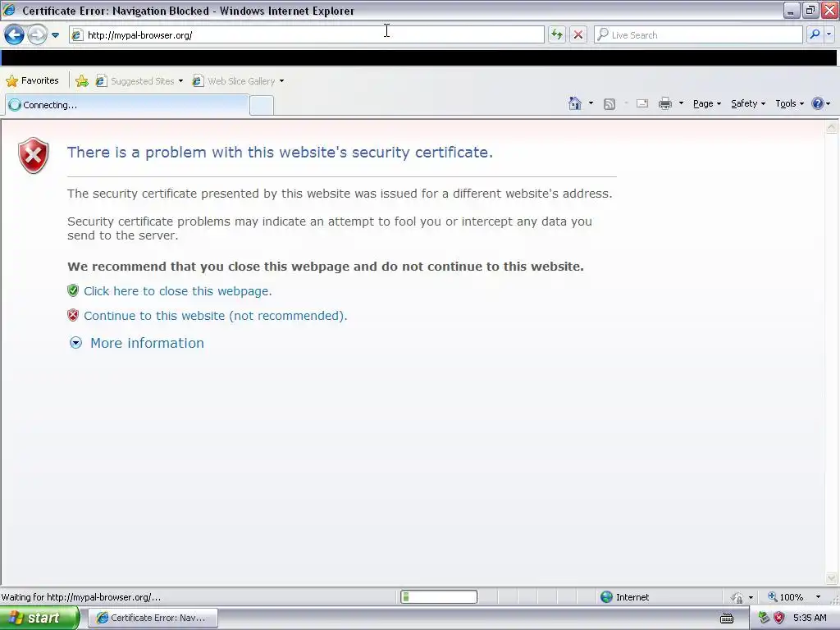Click here to close this webpage link

(x=178, y=291)
